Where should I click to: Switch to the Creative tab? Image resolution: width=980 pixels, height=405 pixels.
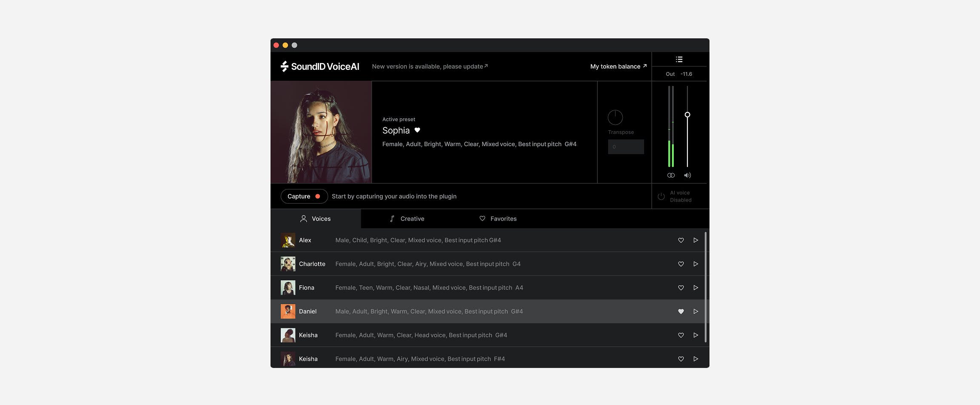(x=407, y=218)
